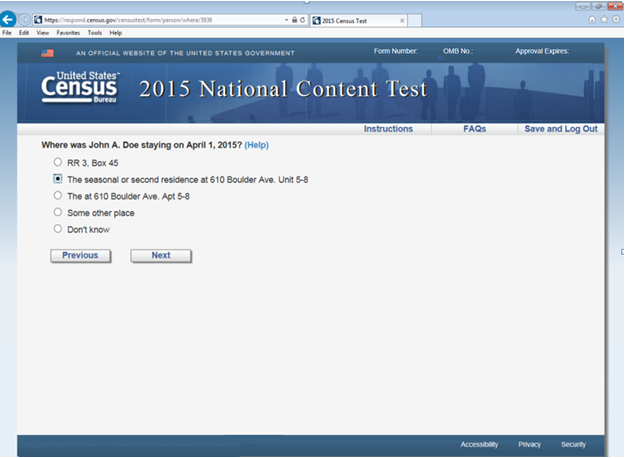Viewport: 626px width, 458px height.
Task: Open the address bar dropdown arrow
Action: (x=286, y=20)
